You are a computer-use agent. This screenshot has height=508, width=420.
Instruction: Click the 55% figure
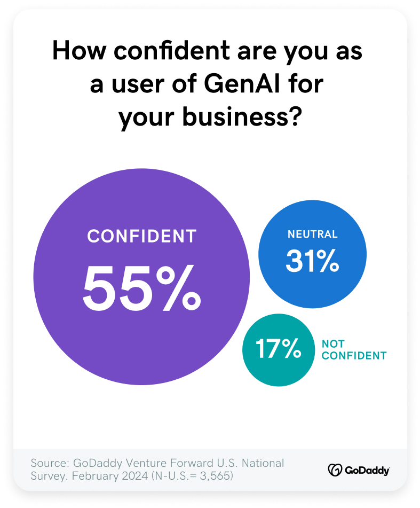[x=142, y=288]
